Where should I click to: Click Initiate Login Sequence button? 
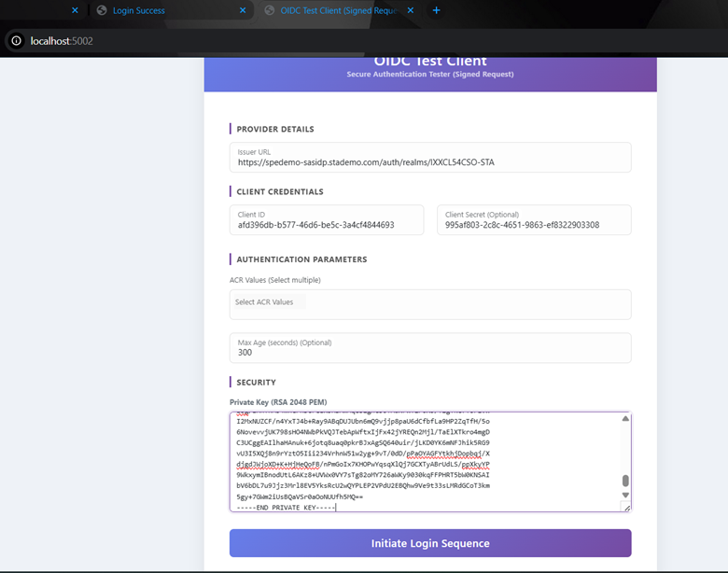pos(430,543)
